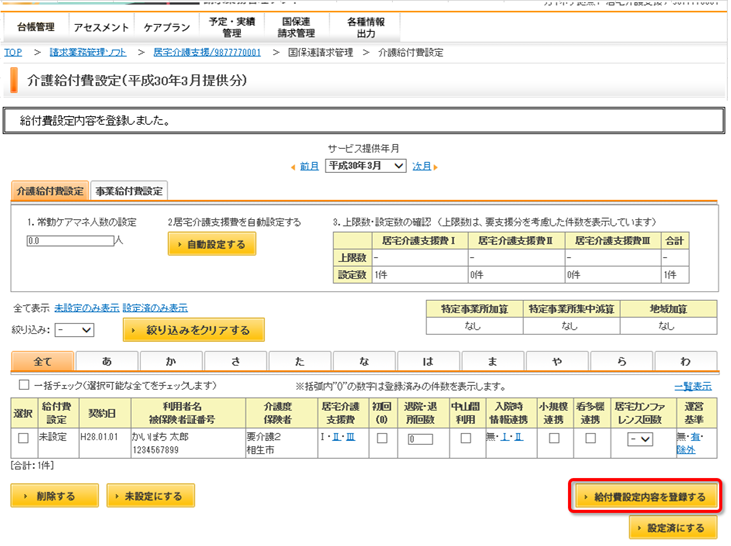
Task: Click 運営基準 有 link
Action: point(695,437)
